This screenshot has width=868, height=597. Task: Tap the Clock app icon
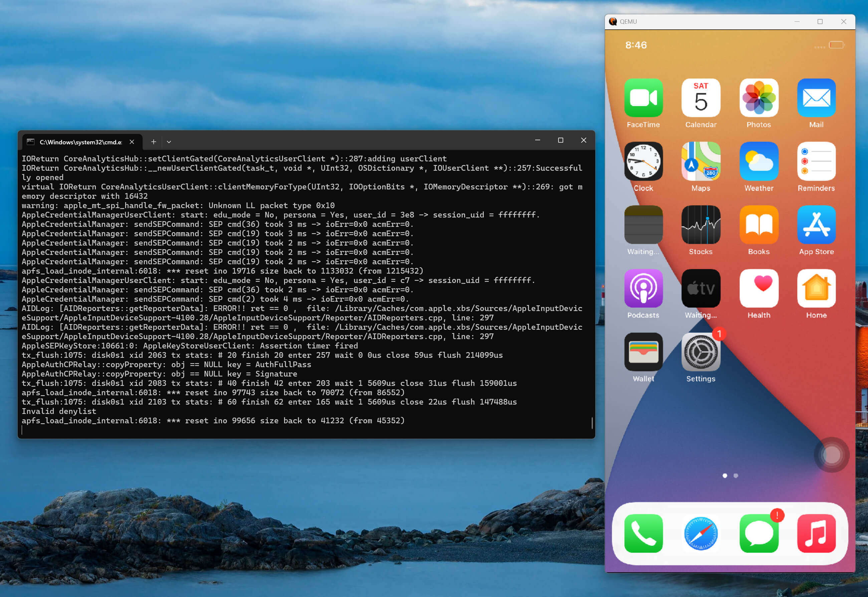point(643,161)
